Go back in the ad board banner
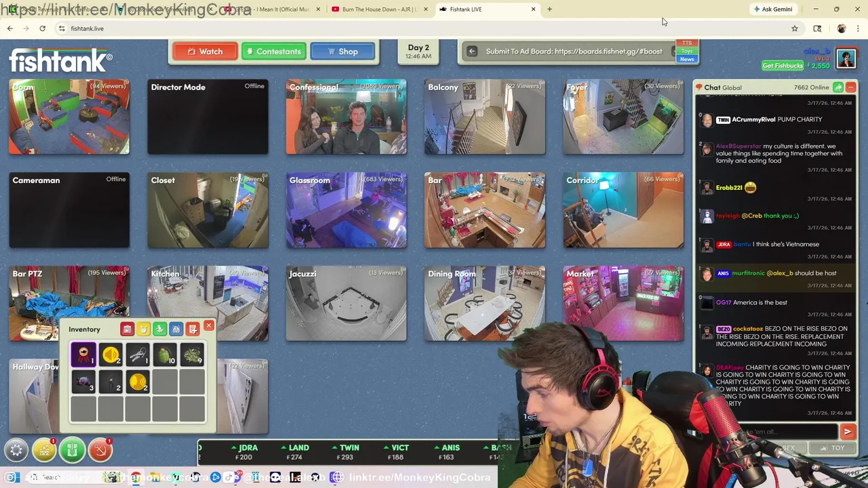 472,52
